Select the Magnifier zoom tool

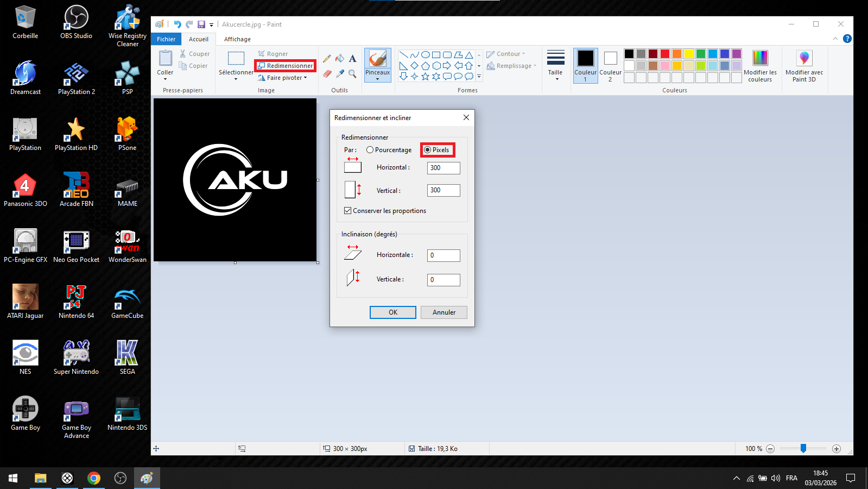point(352,73)
